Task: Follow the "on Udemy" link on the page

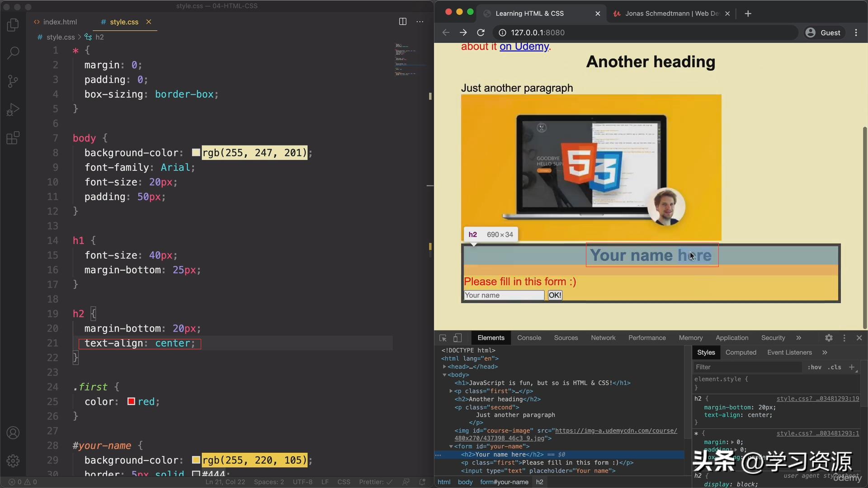Action: (524, 47)
